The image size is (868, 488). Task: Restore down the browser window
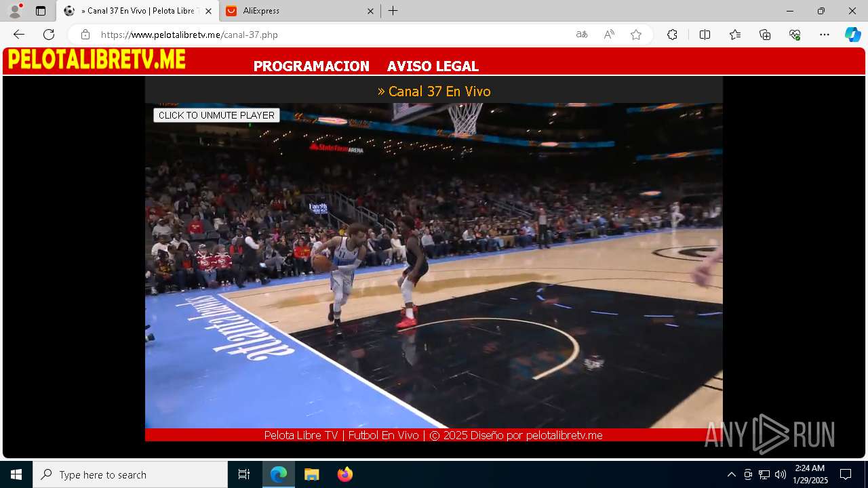coord(821,11)
